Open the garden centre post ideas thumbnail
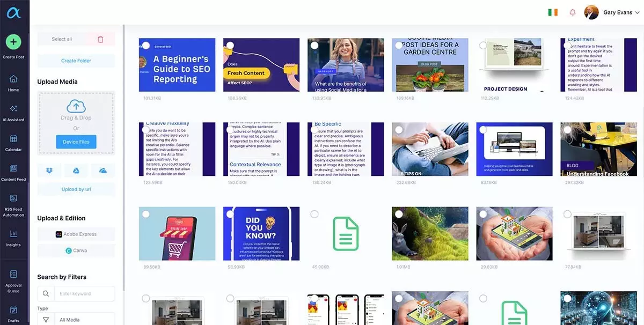644x325 pixels. pyautogui.click(x=430, y=65)
